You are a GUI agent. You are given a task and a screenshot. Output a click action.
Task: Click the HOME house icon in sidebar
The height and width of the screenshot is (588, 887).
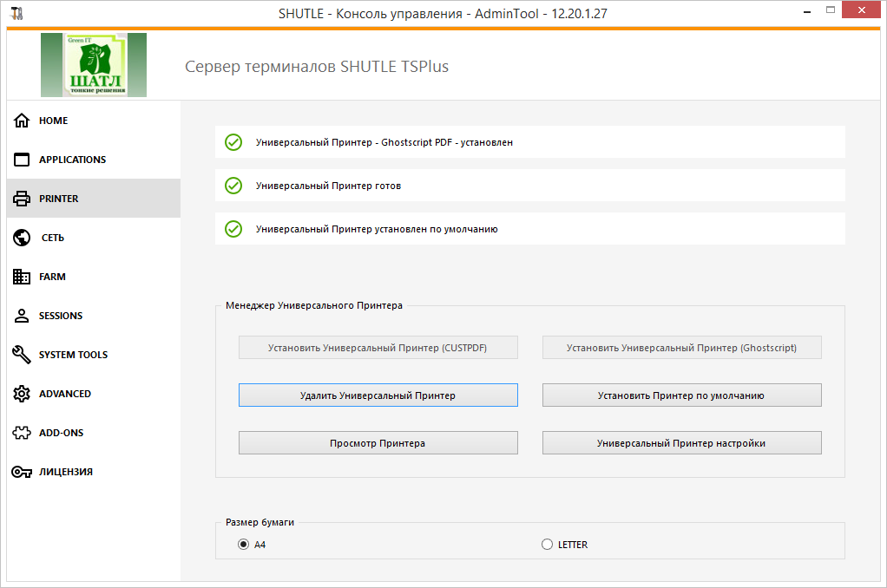(22, 121)
